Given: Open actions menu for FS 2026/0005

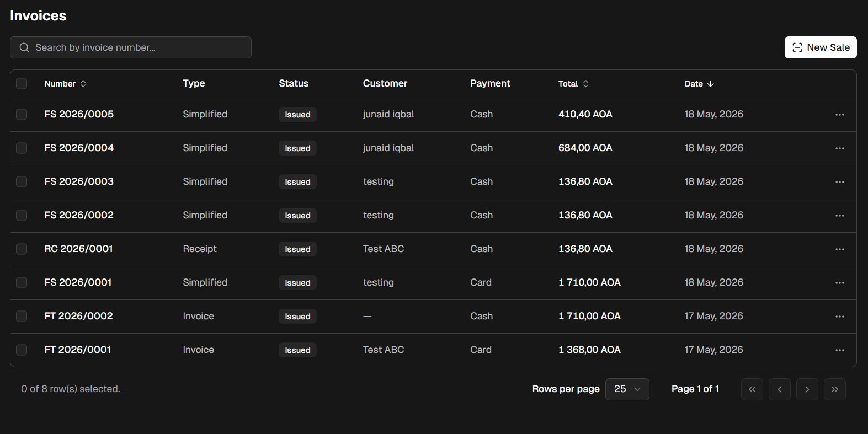Looking at the screenshot, I should tap(840, 115).
